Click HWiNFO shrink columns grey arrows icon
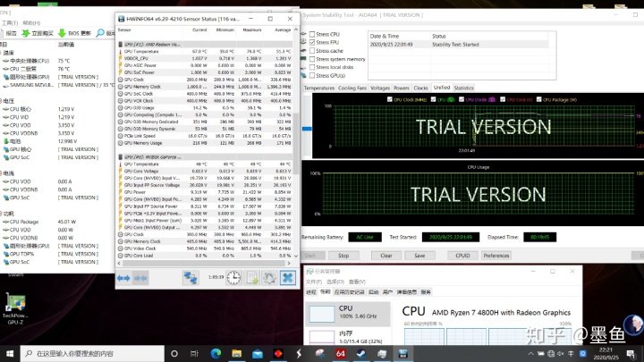The width and height of the screenshot is (644, 362). click(x=140, y=278)
